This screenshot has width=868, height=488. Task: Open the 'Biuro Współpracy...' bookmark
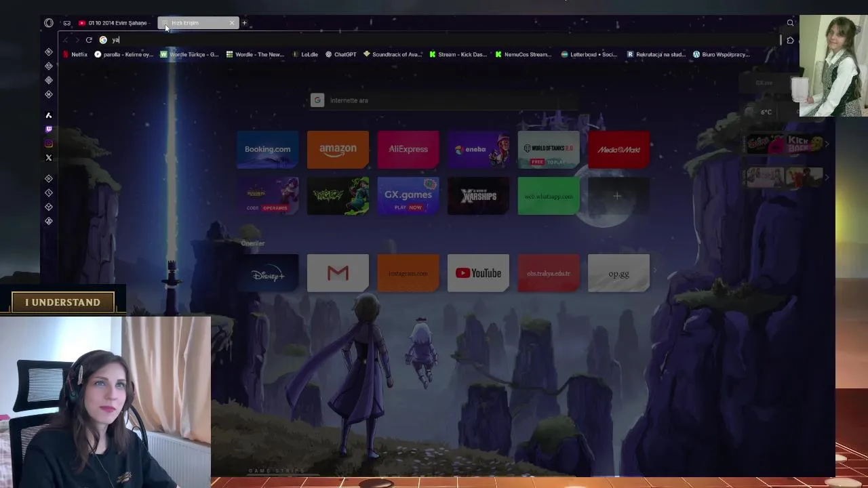pos(721,54)
